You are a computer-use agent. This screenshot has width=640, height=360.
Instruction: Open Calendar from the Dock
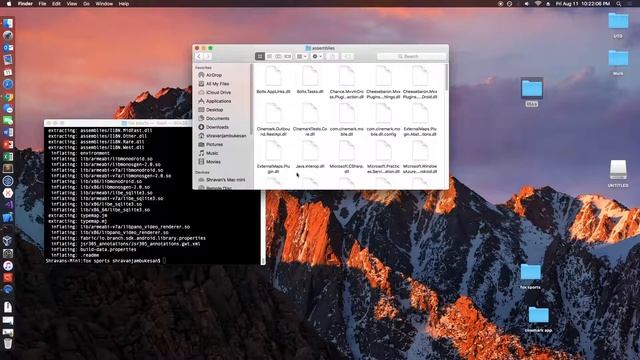pos(8,72)
